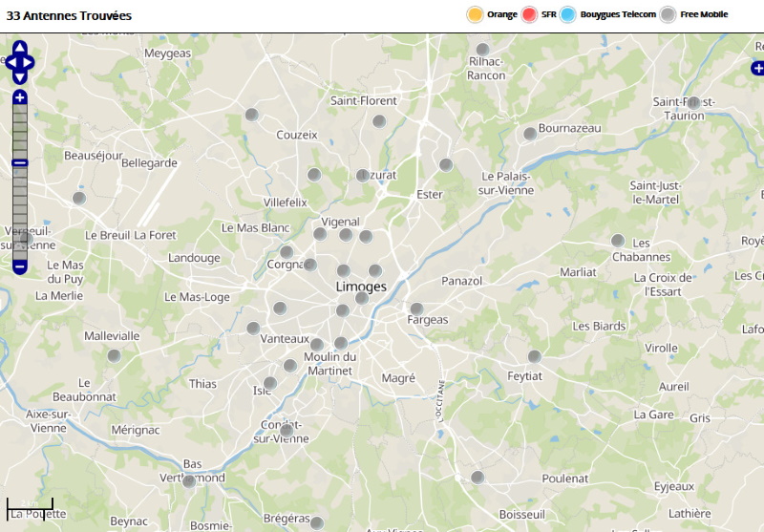Click the Panazol place label
This screenshot has width=764, height=532.
tap(461, 281)
